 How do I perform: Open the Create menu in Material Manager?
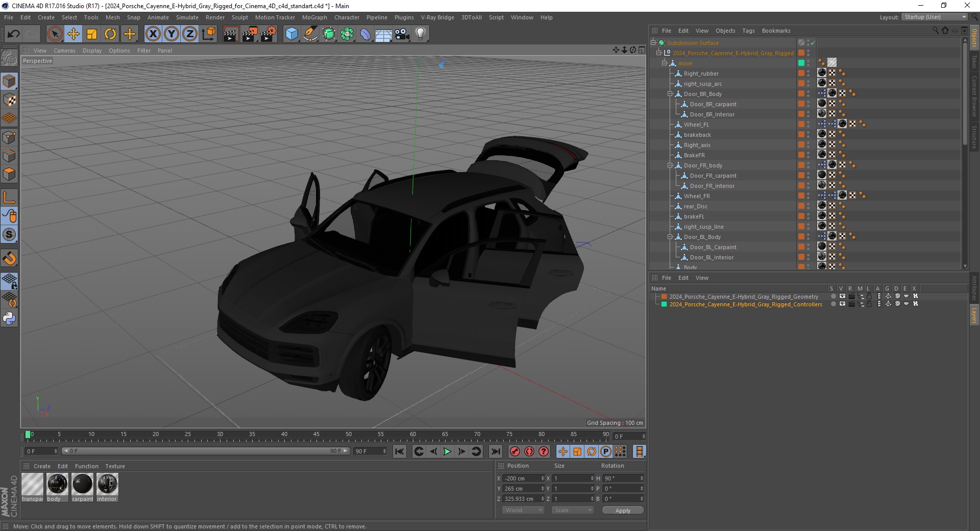(42, 466)
